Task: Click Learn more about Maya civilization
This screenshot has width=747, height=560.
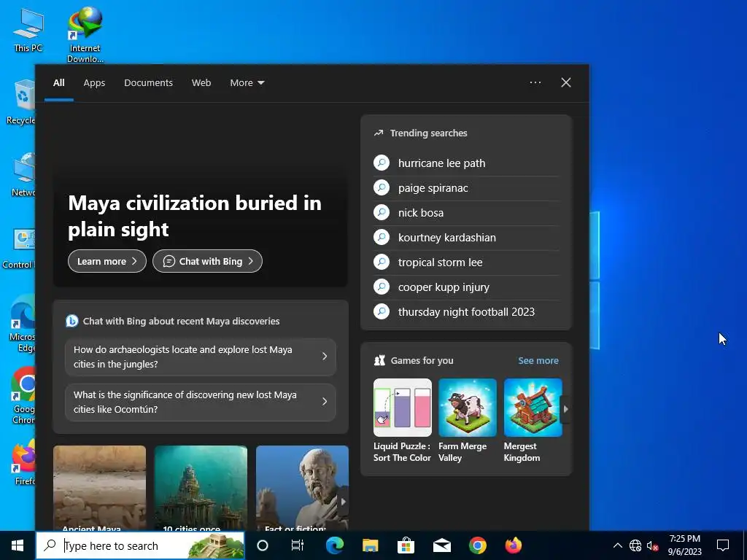Action: tap(107, 261)
